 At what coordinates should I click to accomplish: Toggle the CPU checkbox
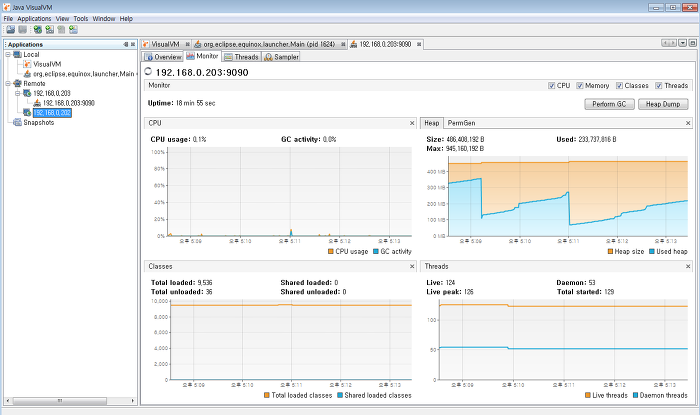pyautogui.click(x=551, y=86)
